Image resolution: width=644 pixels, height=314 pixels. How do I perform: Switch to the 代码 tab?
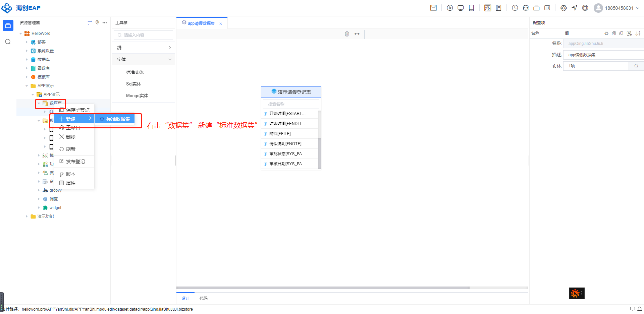click(x=203, y=298)
